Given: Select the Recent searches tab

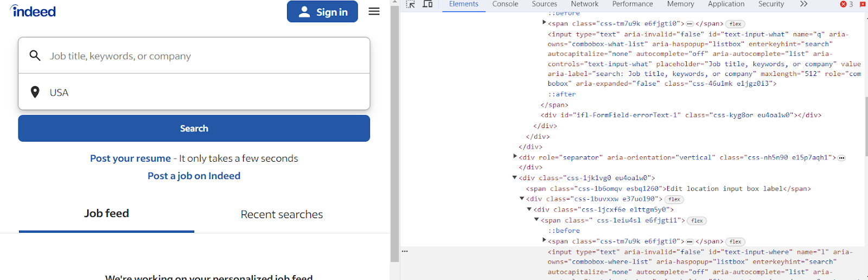Looking at the screenshot, I should [x=282, y=214].
